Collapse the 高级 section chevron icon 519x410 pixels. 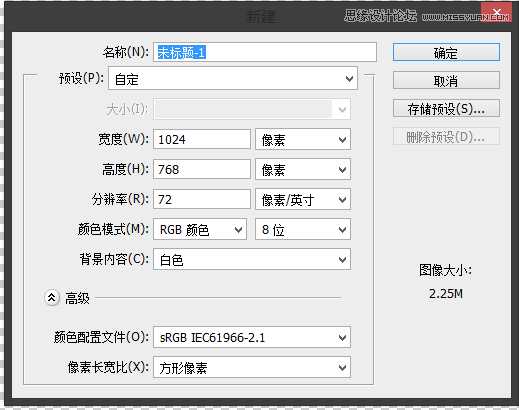point(52,297)
